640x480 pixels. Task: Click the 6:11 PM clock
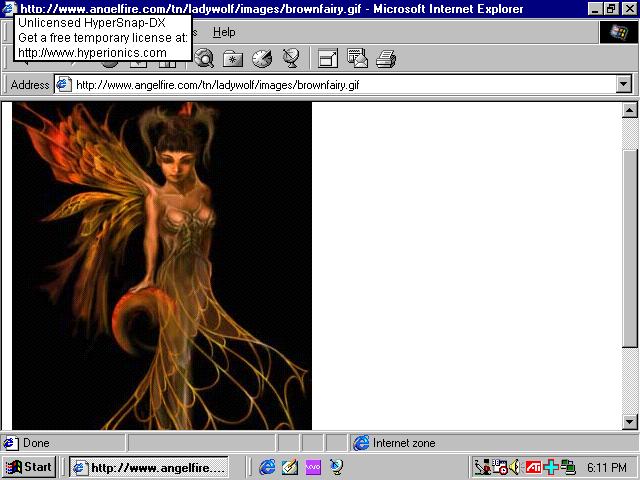click(607, 467)
